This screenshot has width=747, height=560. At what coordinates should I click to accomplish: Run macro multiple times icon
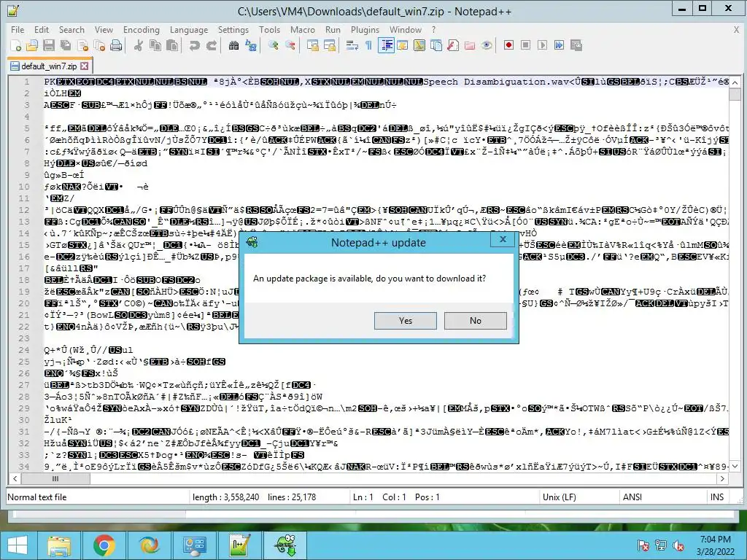pyautogui.click(x=559, y=45)
